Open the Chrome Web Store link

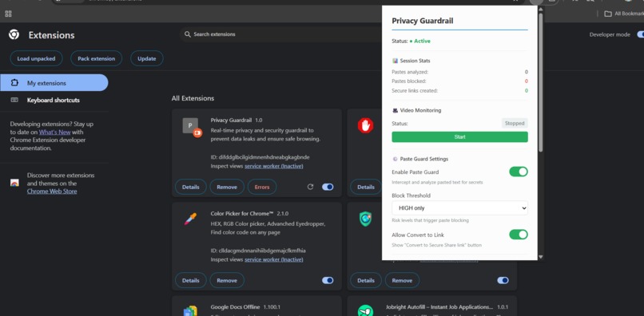(52, 192)
